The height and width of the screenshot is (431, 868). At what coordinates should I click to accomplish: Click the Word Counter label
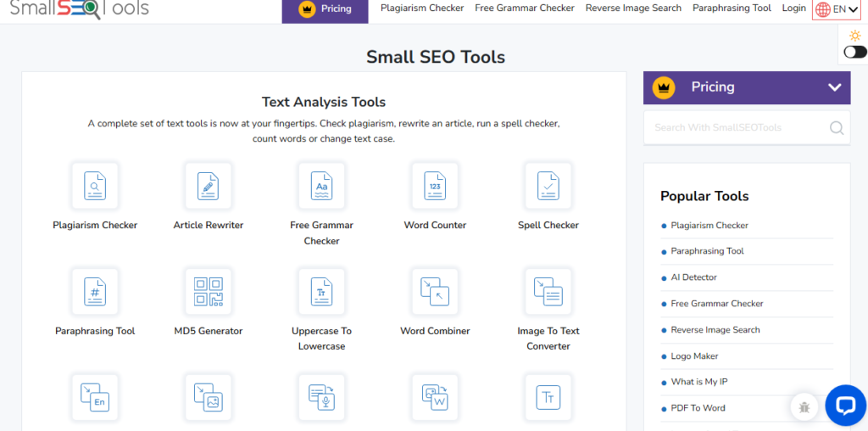(x=435, y=226)
